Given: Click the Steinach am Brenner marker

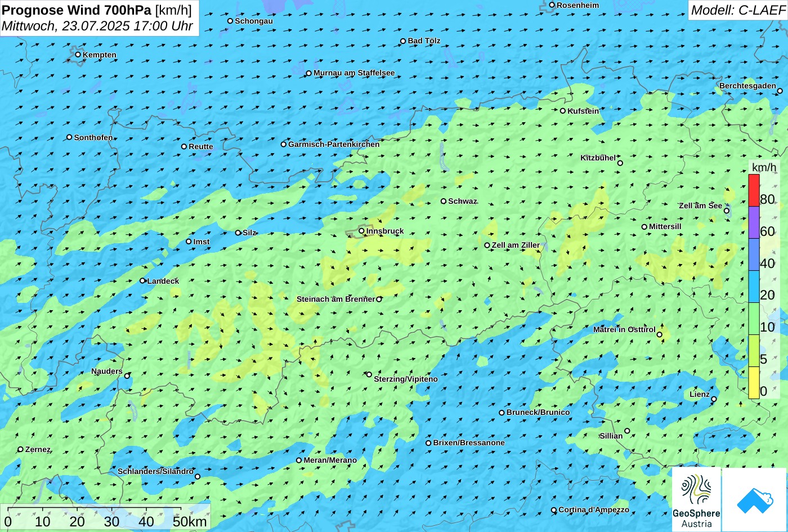Looking at the screenshot, I should (379, 299).
